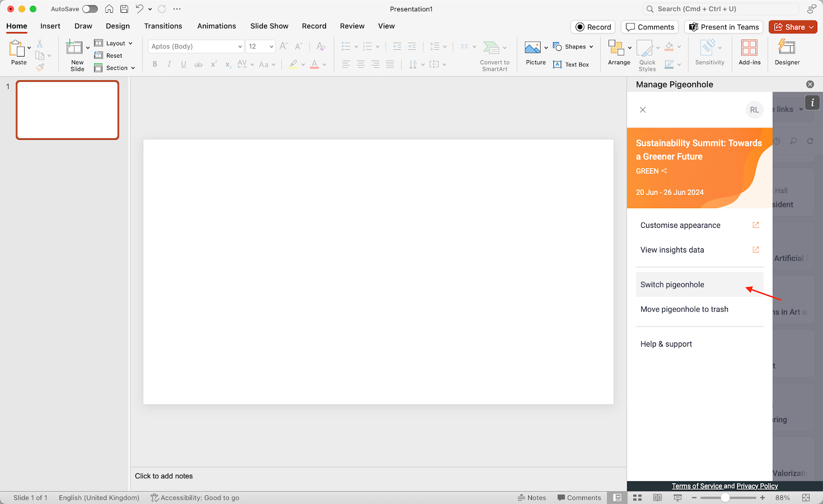Image resolution: width=823 pixels, height=504 pixels.
Task: Select Switch pigeonhole menu entry
Action: point(672,284)
